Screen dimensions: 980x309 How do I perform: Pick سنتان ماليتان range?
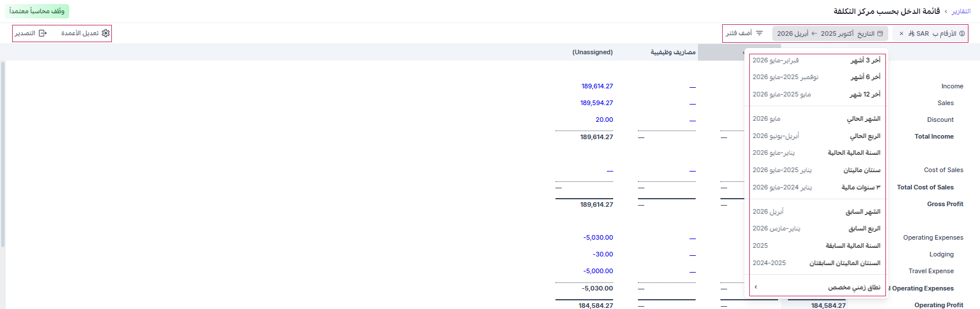point(817,170)
